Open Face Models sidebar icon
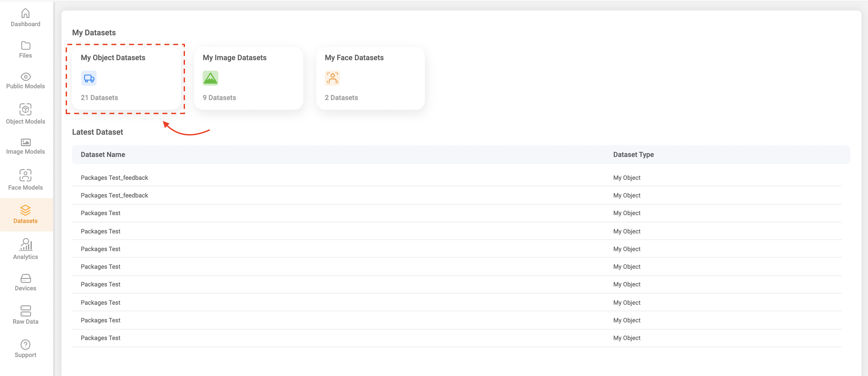 pos(25,175)
